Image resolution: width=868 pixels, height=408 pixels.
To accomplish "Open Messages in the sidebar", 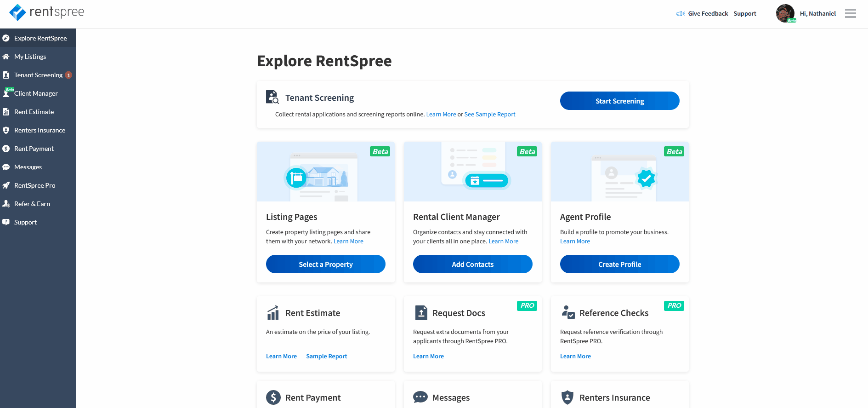I will (38, 167).
